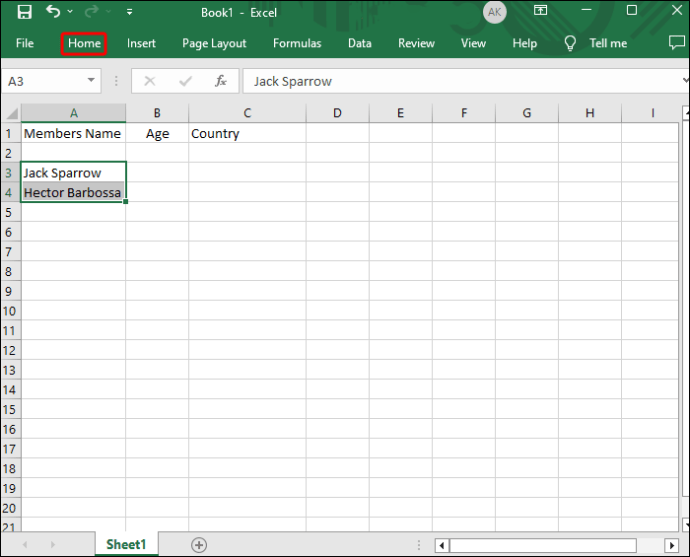Click the Insert Function fx icon
This screenshot has height=557, width=690.
point(220,81)
